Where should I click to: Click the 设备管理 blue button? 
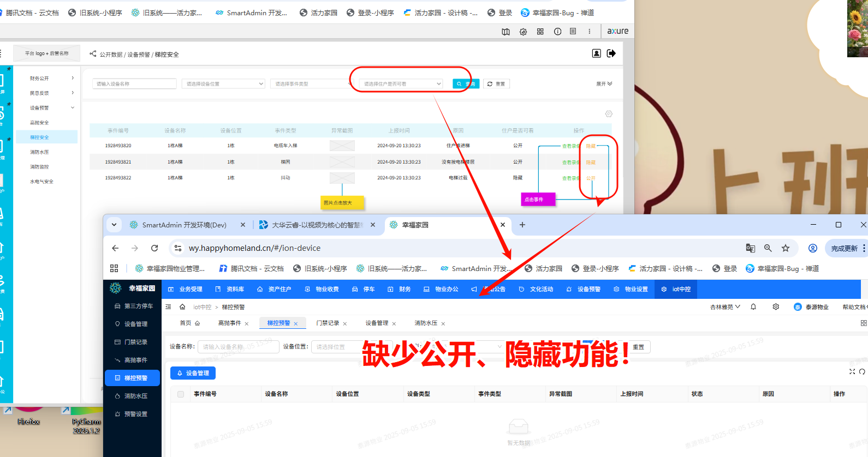point(193,373)
